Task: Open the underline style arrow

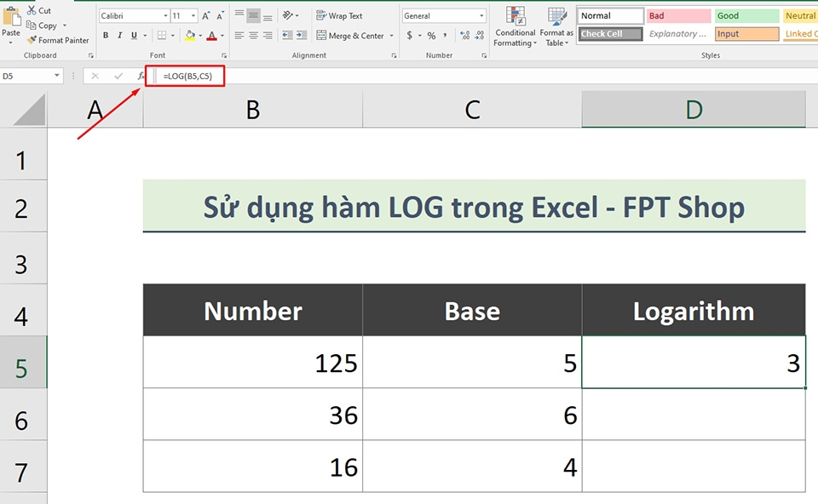Action: pos(145,36)
